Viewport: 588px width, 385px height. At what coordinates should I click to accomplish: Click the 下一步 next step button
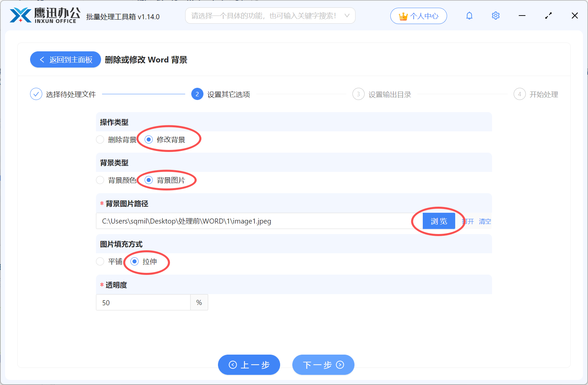[323, 365]
